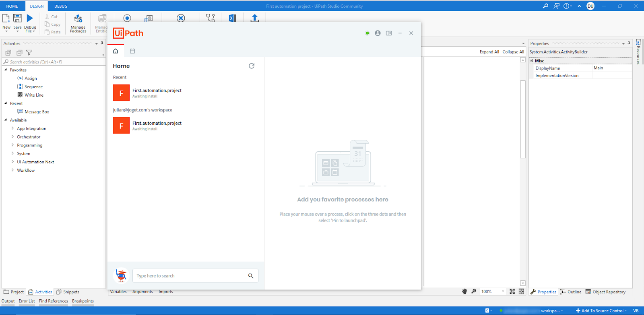This screenshot has width=644, height=315.
Task: Collapse the Recent group in Activities tree
Action: tap(6, 103)
